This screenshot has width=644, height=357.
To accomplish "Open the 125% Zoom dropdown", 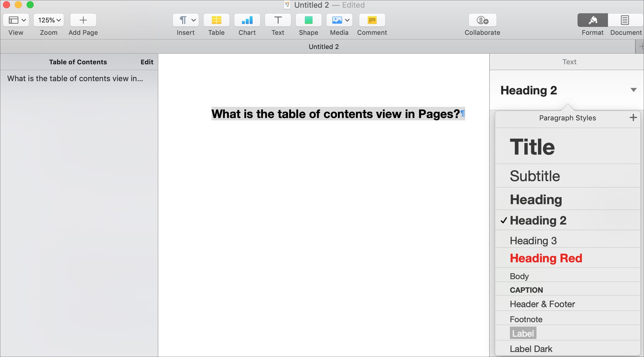I will pos(49,20).
